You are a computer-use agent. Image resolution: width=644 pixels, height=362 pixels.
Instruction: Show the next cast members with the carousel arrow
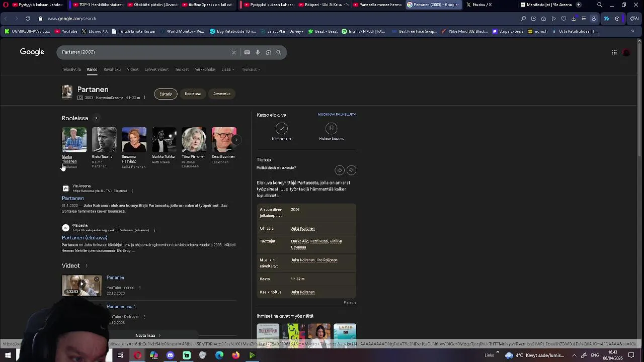pos(235,140)
